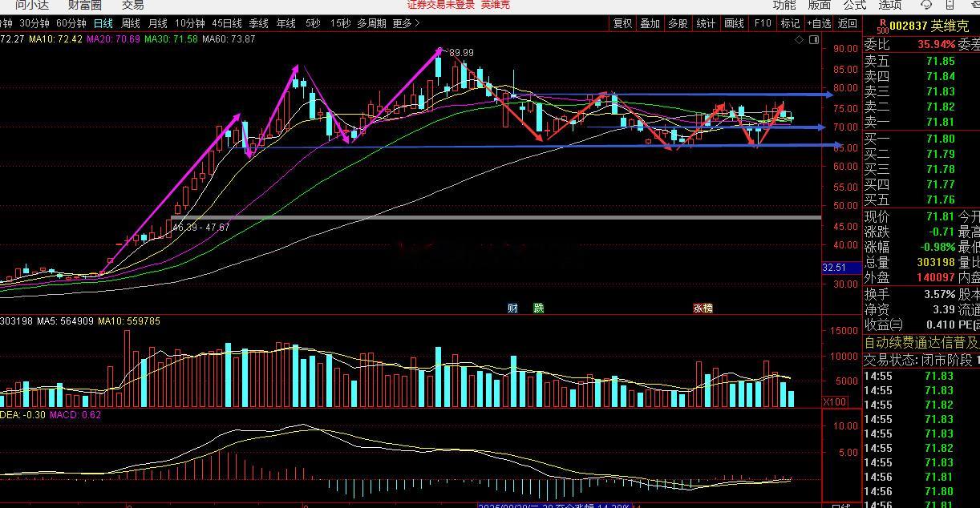Open the 交易 trading menu
Viewport: 980px width, 508px height.
(133, 5)
